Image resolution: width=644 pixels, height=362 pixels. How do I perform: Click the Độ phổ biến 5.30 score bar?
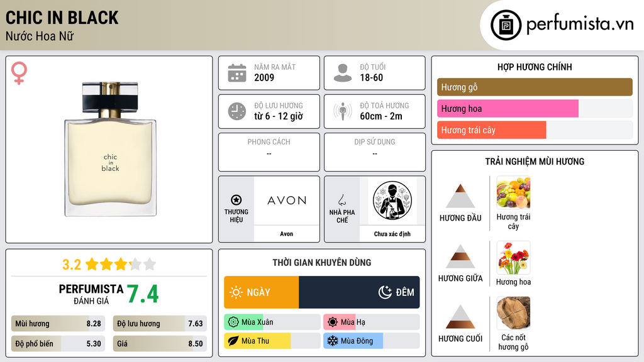(x=58, y=344)
